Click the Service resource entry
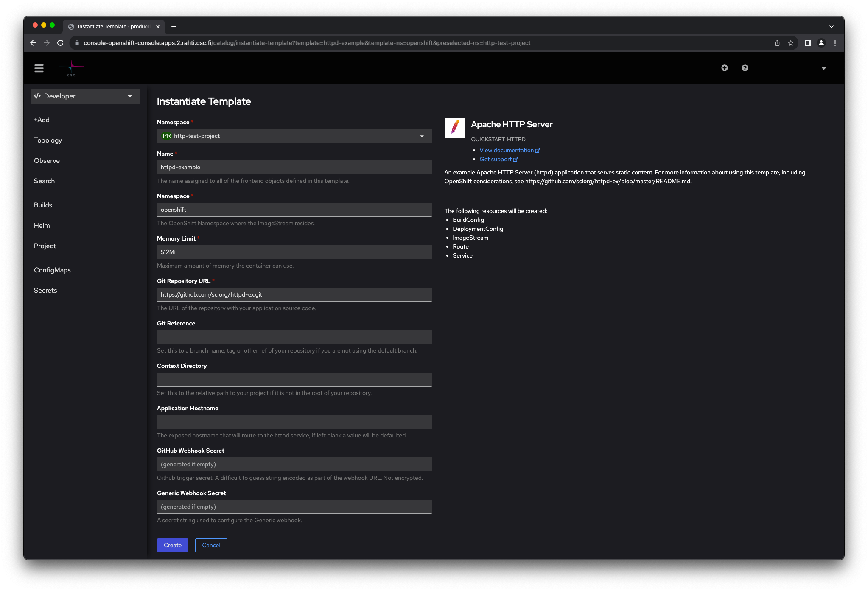The height and width of the screenshot is (591, 868). pyautogui.click(x=462, y=255)
